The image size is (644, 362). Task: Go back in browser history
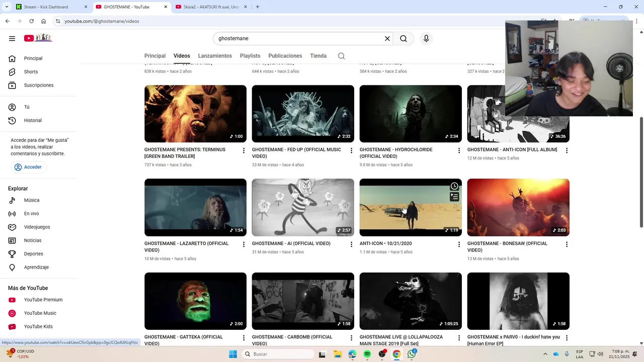[7, 21]
